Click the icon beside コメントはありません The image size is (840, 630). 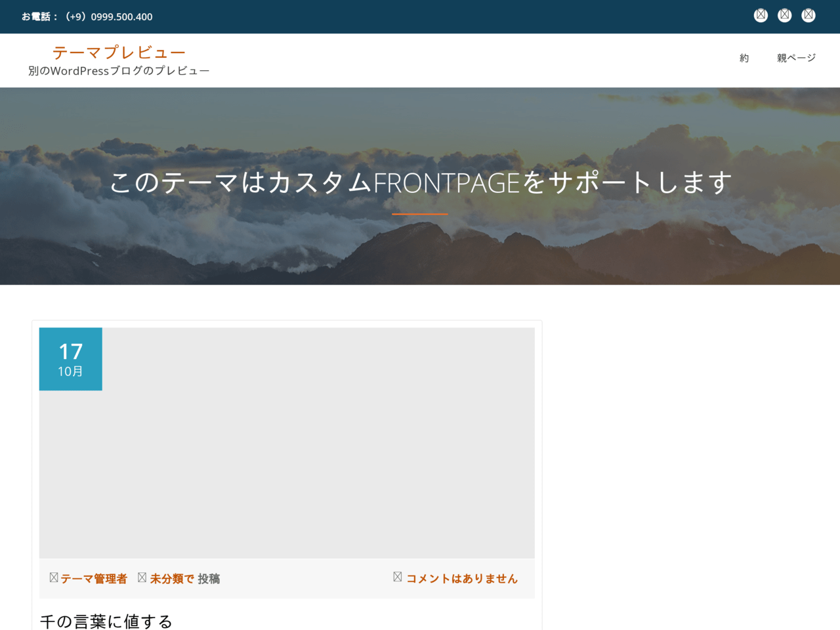point(397,577)
